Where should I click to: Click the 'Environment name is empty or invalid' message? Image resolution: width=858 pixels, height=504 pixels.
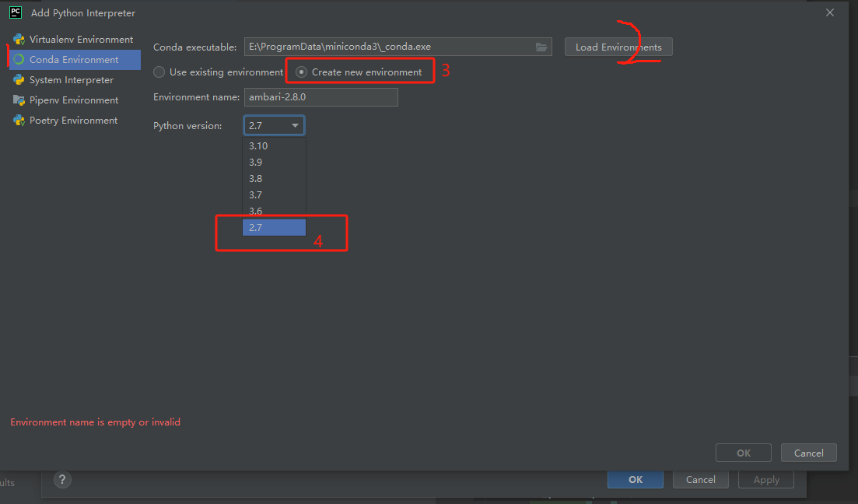click(x=95, y=422)
